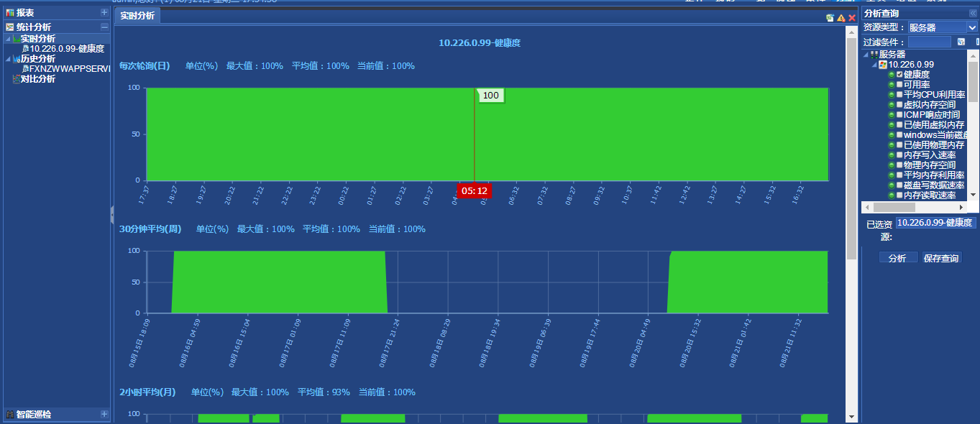Screen dimensions: 980x424
Task: Check the 物理内存空间 checkbox
Action: point(899,165)
